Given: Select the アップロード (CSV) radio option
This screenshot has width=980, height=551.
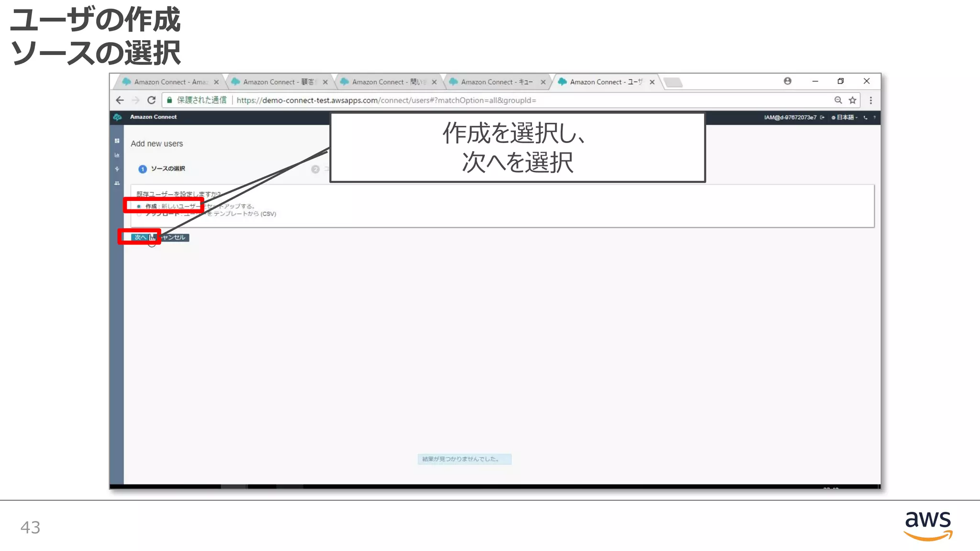Looking at the screenshot, I should pos(139,214).
